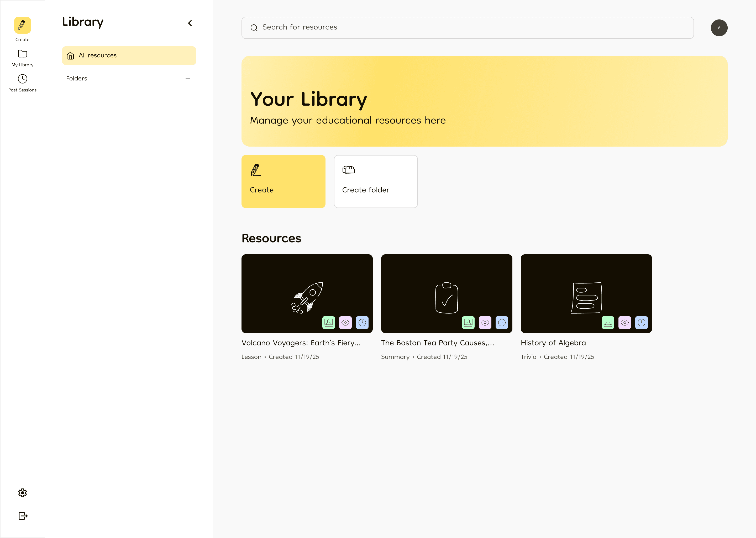Screen dimensions: 756x538
Task: Open Past Sessions clock icon
Action: (x=22, y=79)
